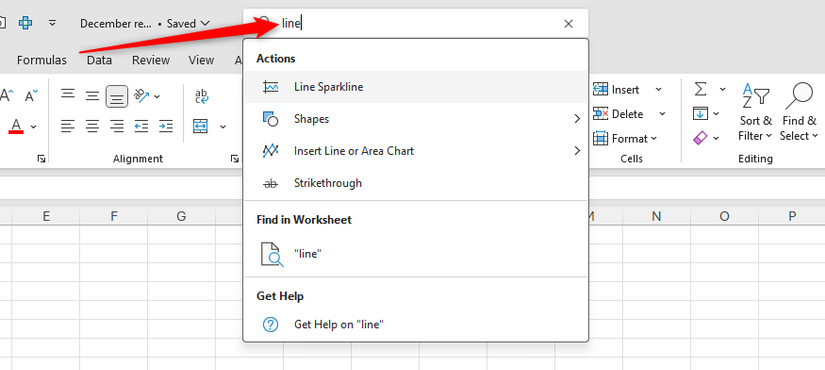Apply the Strikethrough action
Screen dimensions: 825x370
pyautogui.click(x=415, y=183)
